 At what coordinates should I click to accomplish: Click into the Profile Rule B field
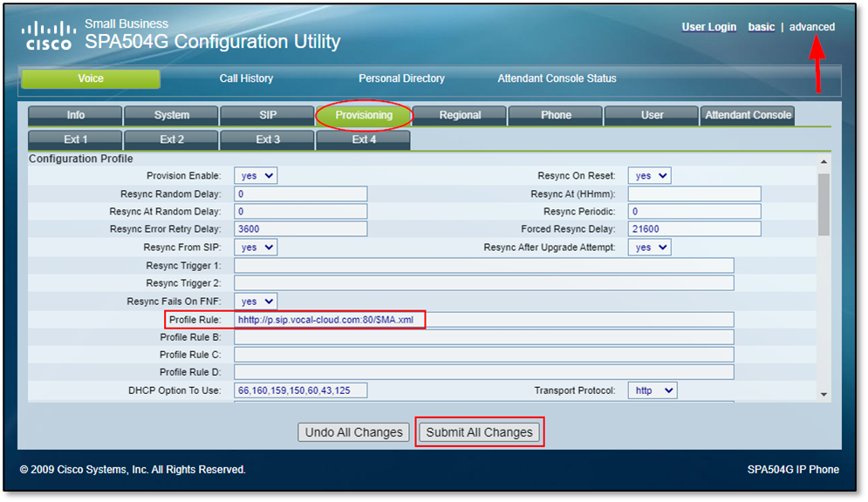pos(484,337)
